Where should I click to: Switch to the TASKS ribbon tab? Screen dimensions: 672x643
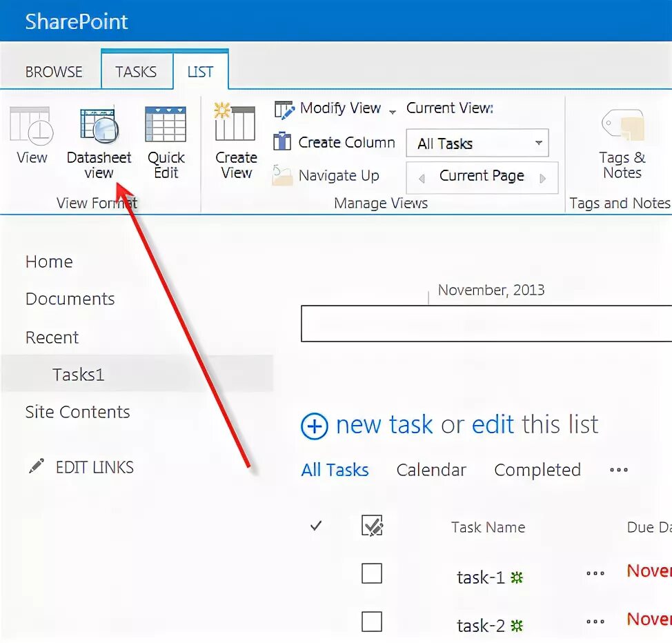(136, 72)
